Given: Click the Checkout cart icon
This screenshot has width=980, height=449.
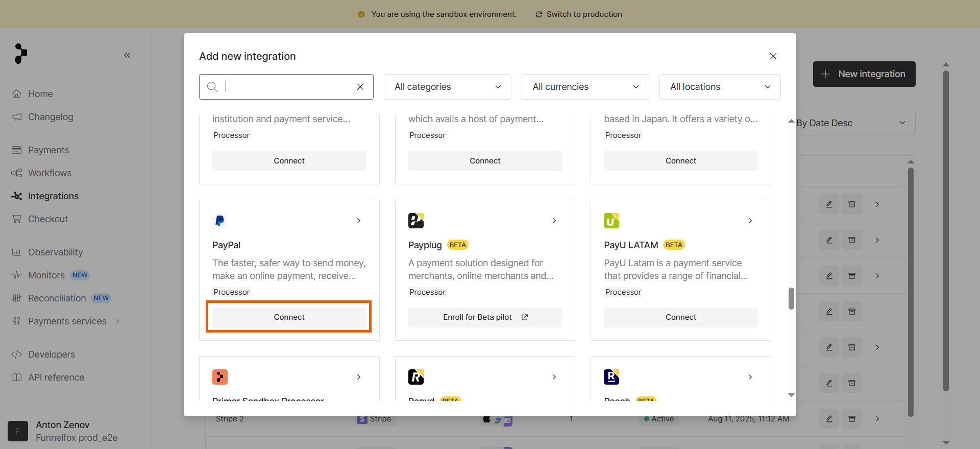Looking at the screenshot, I should click(17, 219).
